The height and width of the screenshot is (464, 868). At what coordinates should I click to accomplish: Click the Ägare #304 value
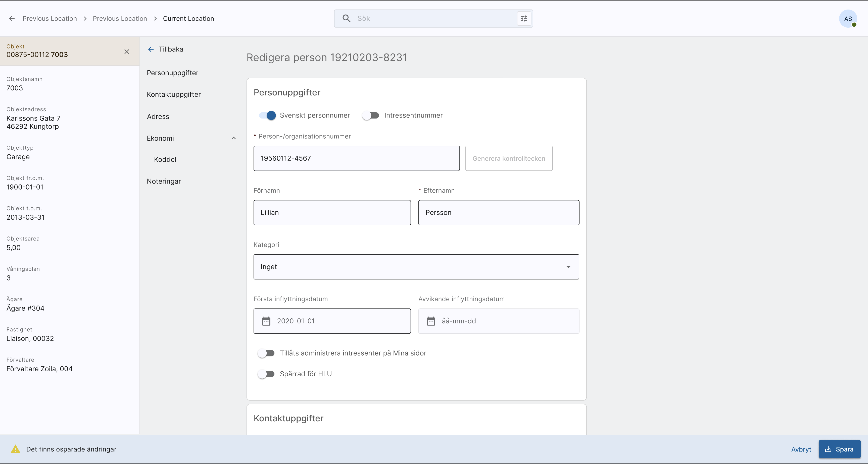25,308
